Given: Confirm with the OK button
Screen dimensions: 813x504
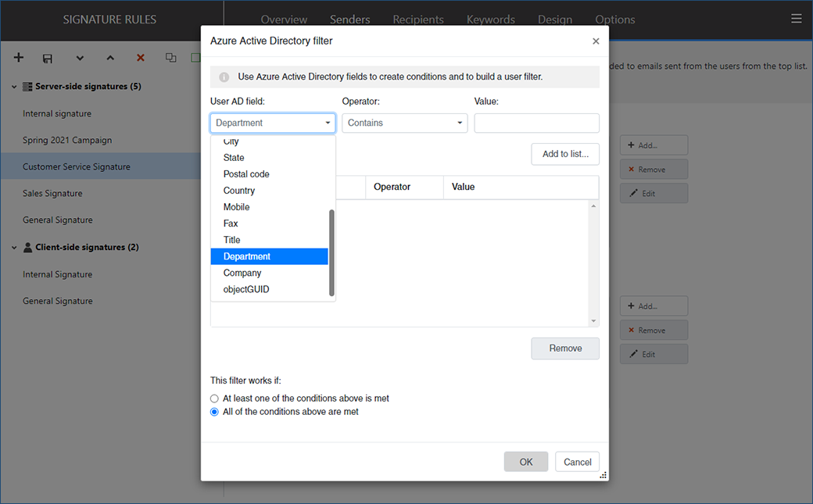Looking at the screenshot, I should coord(526,462).
